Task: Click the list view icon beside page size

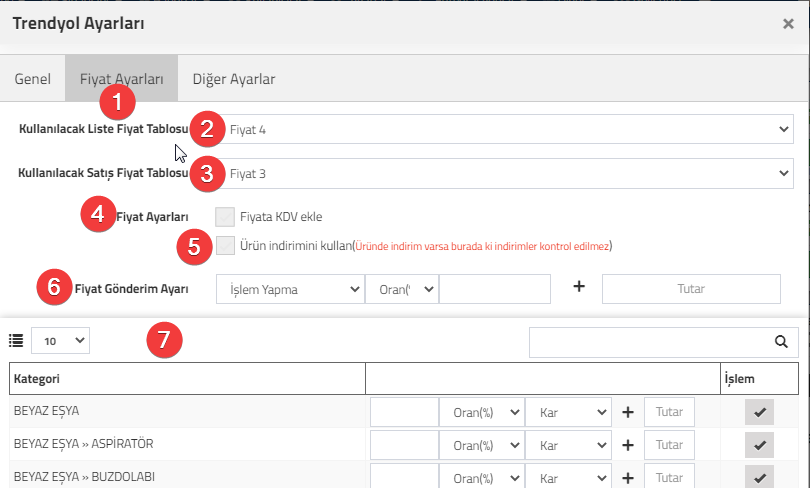Action: [x=16, y=341]
